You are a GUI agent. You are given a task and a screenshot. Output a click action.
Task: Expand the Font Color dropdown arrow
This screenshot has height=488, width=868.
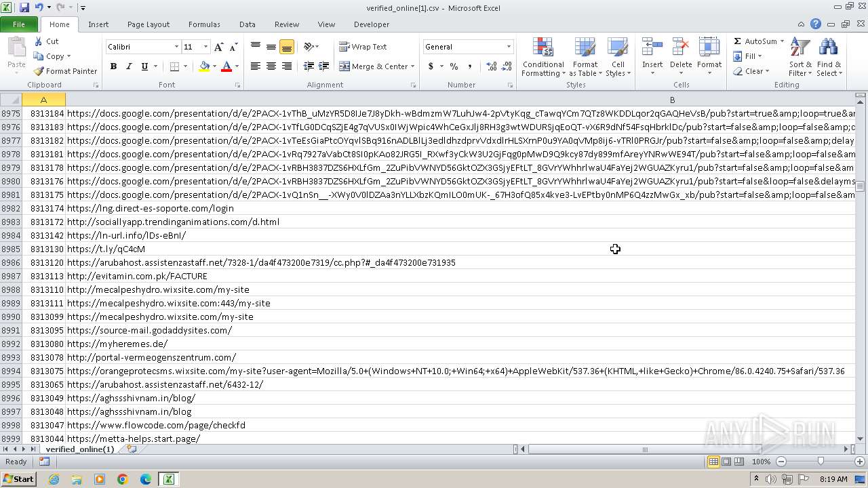click(237, 66)
